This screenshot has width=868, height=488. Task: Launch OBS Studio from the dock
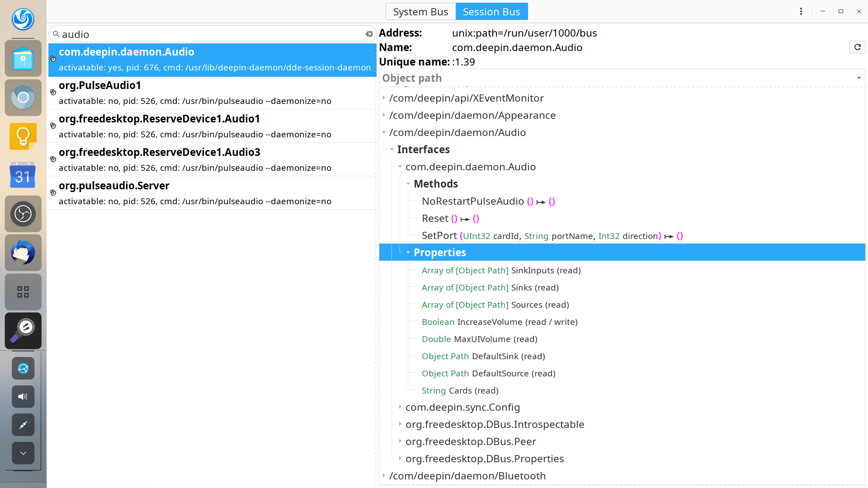point(23,214)
